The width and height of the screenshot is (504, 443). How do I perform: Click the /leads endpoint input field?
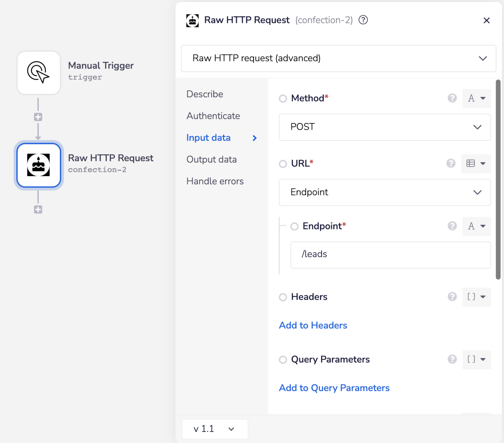[x=390, y=255]
